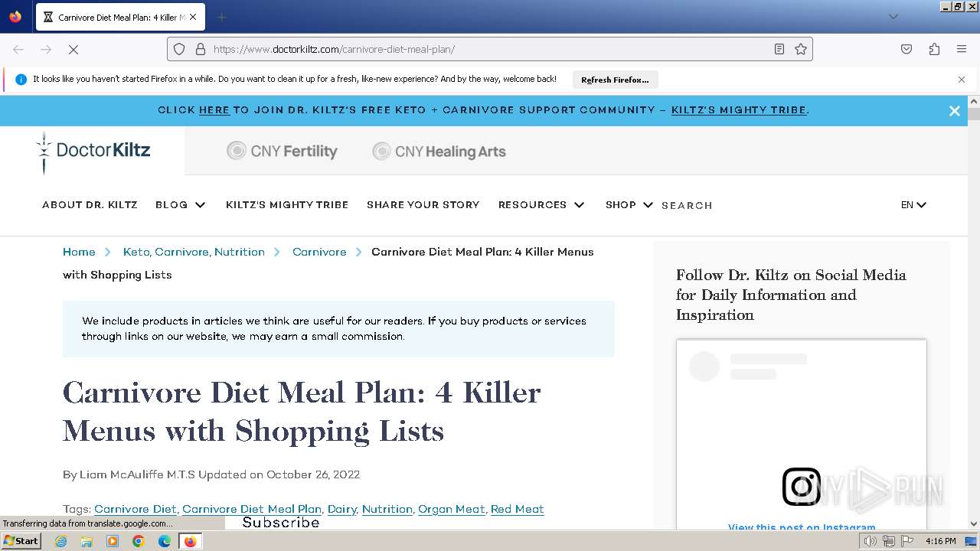Image resolution: width=980 pixels, height=551 pixels.
Task: Open the Instagram logo in embed
Action: (x=802, y=487)
